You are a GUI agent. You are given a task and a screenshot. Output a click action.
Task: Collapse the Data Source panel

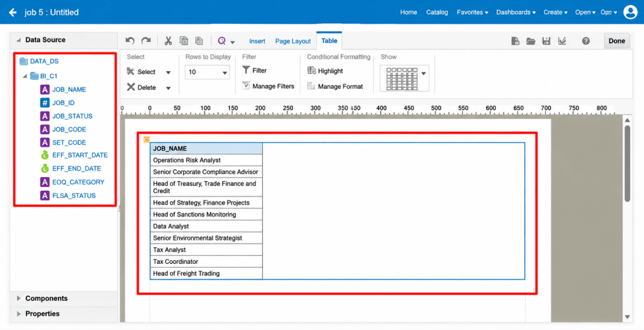click(x=18, y=40)
